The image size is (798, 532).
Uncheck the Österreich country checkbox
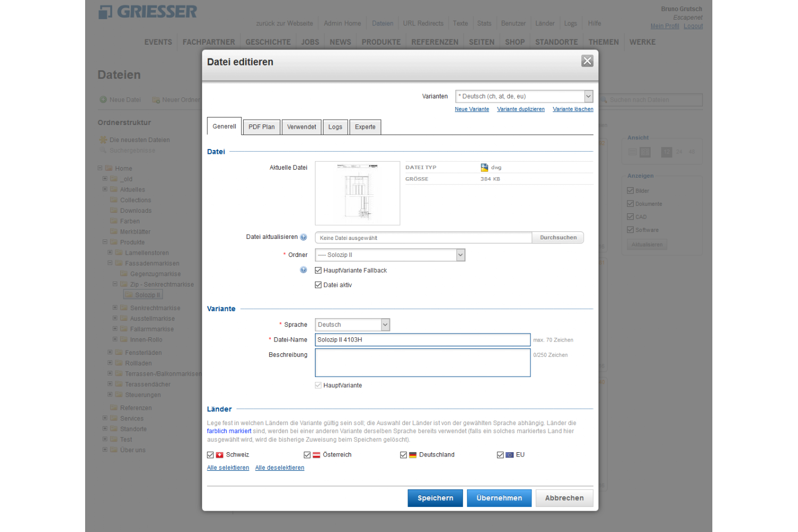tap(307, 455)
